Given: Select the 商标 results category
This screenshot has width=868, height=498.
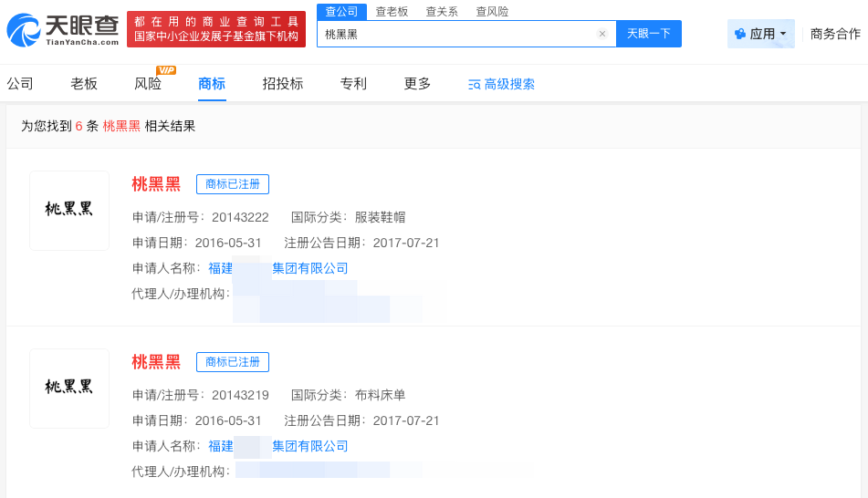Looking at the screenshot, I should pyautogui.click(x=212, y=84).
